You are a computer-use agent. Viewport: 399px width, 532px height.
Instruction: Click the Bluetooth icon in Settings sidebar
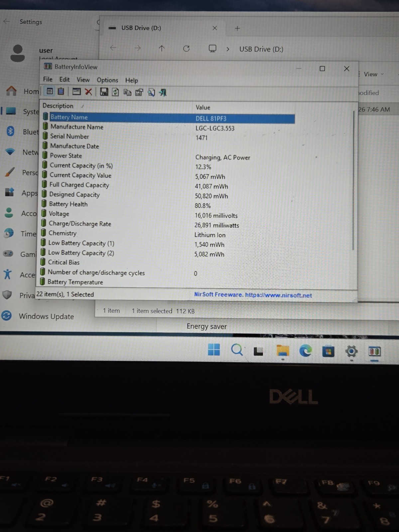(10, 131)
